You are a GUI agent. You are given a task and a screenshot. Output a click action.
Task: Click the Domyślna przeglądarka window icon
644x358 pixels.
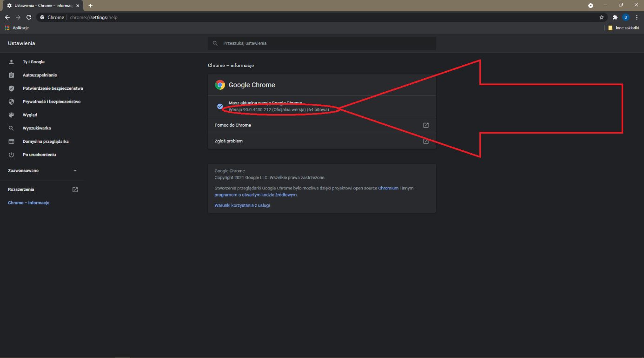point(12,142)
